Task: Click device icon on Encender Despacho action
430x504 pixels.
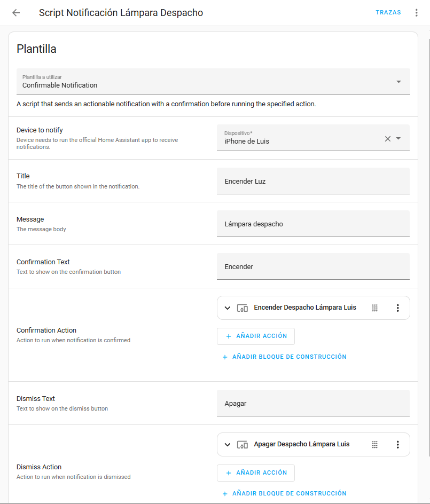Action: [243, 308]
